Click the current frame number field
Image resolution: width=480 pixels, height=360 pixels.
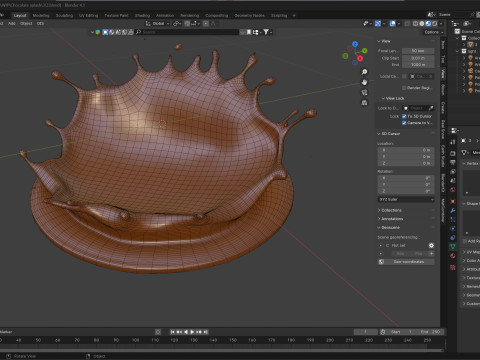365,332
